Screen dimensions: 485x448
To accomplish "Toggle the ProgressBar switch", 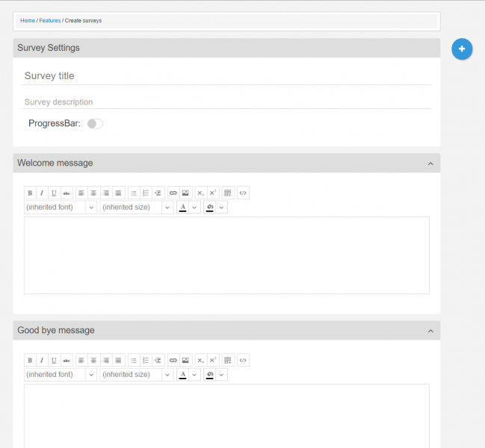I will click(x=95, y=124).
